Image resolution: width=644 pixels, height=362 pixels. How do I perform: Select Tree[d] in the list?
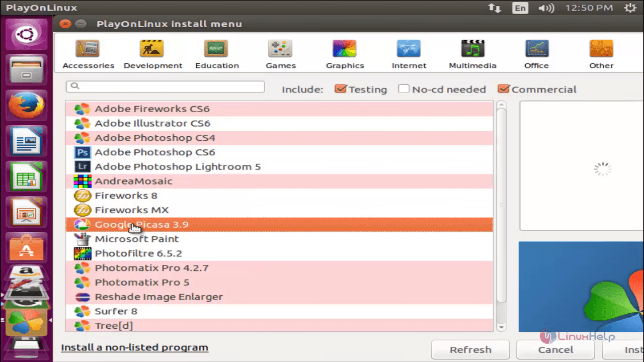pyautogui.click(x=279, y=326)
